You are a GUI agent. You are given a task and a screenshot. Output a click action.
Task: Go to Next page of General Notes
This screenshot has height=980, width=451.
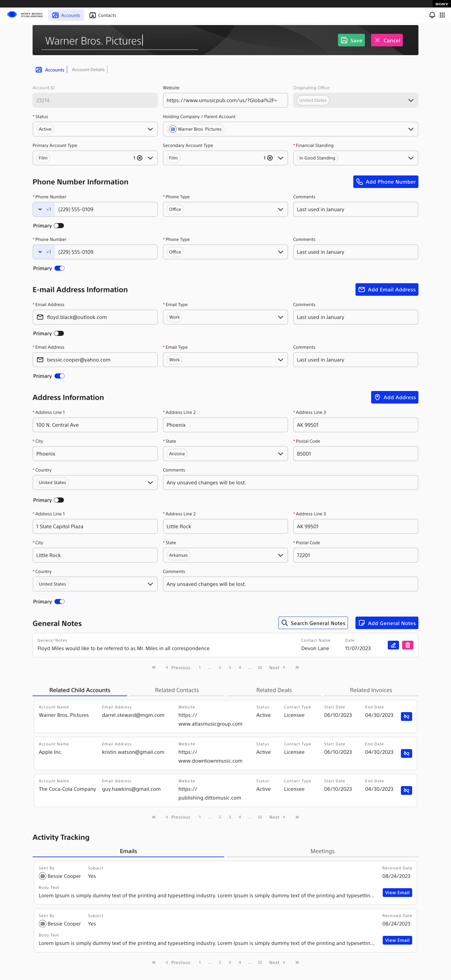277,668
